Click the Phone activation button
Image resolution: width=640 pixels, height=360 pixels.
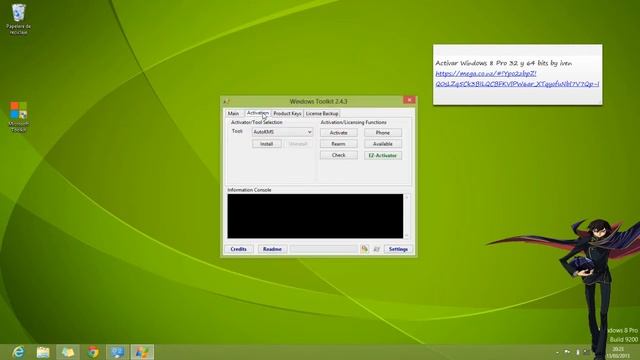pyautogui.click(x=383, y=133)
